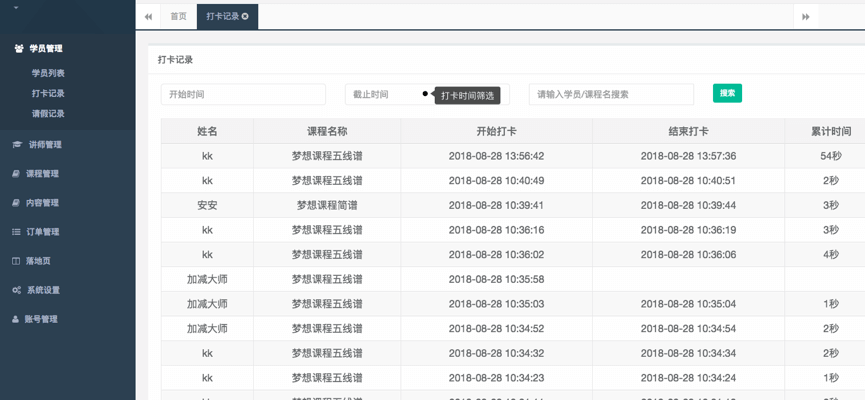This screenshot has height=400, width=865.
Task: Click the 系统设置 gears icon
Action: pyautogui.click(x=16, y=290)
